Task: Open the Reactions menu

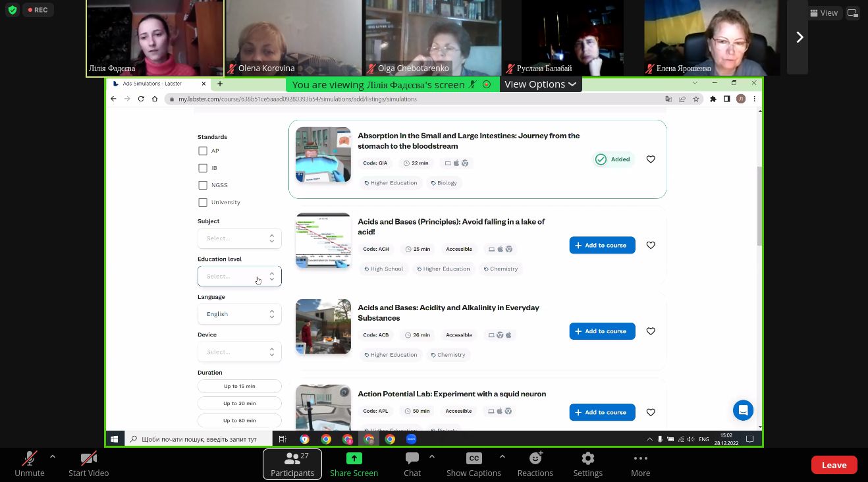Action: point(535,459)
